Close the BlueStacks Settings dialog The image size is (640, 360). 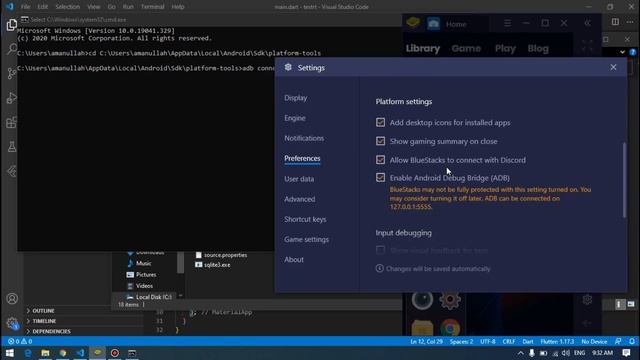click(x=613, y=67)
